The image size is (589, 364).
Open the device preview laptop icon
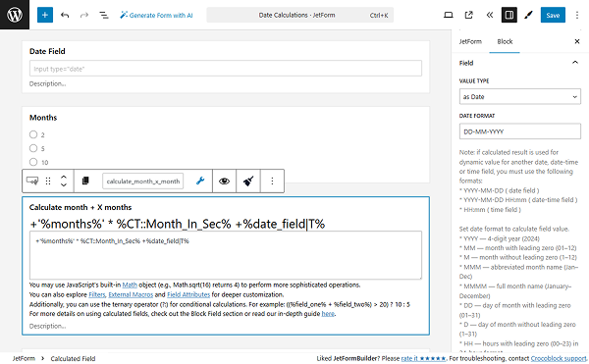coord(449,15)
